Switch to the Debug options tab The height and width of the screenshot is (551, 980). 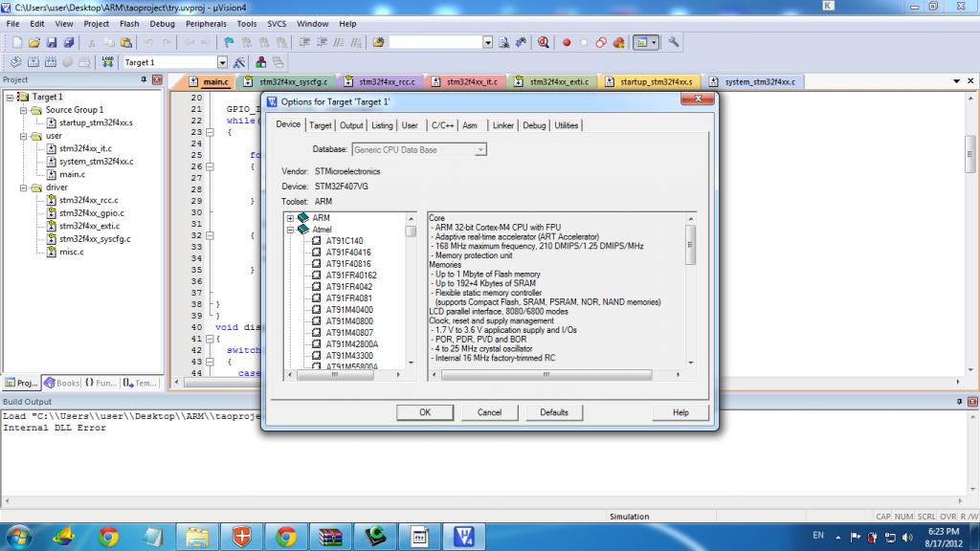[534, 125]
